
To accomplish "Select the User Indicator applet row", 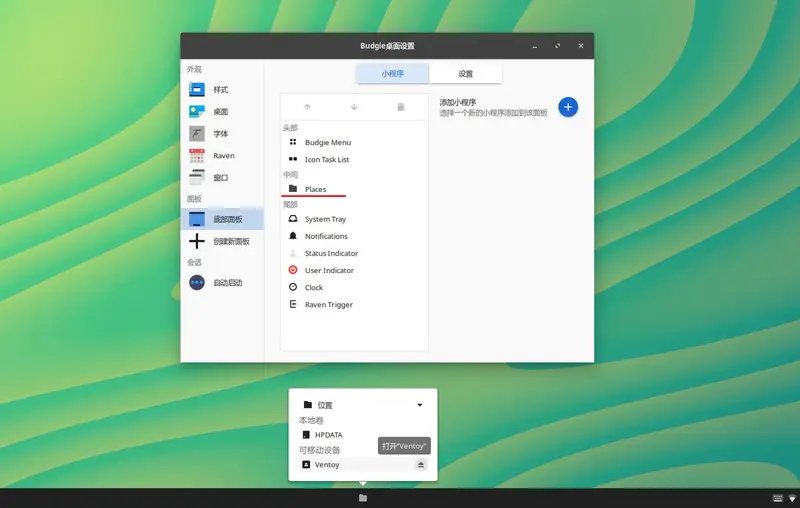I will pyautogui.click(x=329, y=270).
